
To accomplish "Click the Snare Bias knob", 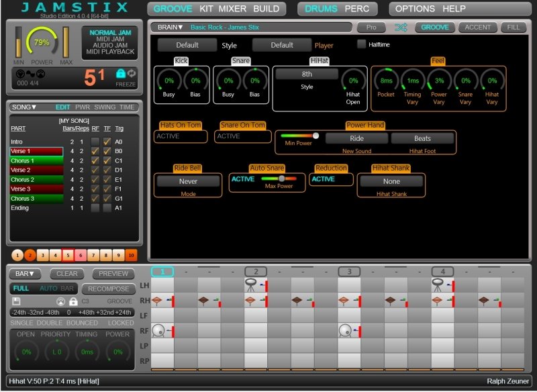I will pyautogui.click(x=255, y=81).
